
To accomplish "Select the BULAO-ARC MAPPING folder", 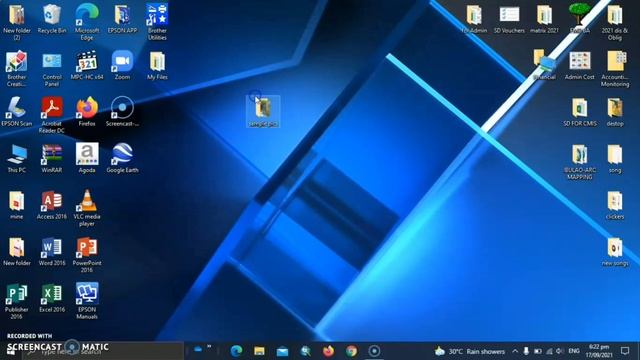I will (x=580, y=161).
